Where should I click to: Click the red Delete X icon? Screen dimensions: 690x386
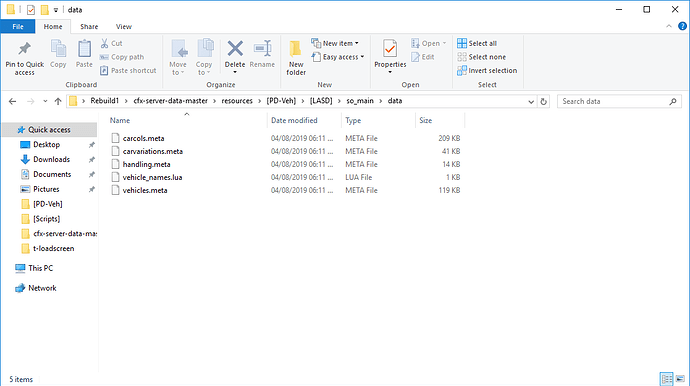click(x=235, y=48)
